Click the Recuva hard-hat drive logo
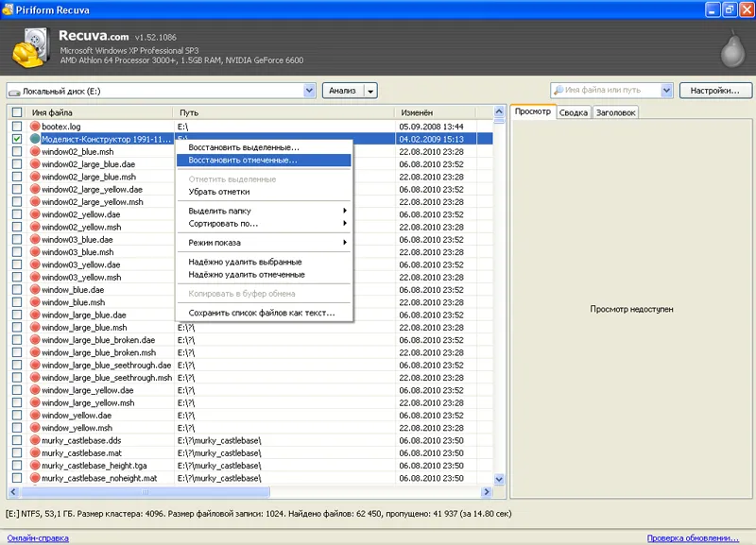Screen dimensions: 756x545 [x=31, y=47]
